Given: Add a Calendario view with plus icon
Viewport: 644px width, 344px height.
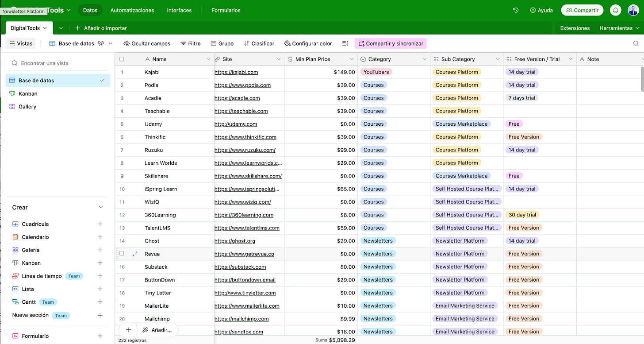Looking at the screenshot, I should point(100,237).
